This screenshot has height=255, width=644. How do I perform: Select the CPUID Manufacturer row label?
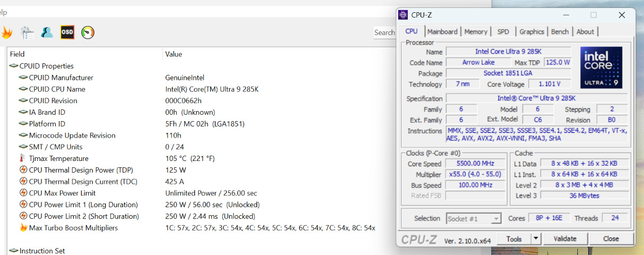coord(61,78)
